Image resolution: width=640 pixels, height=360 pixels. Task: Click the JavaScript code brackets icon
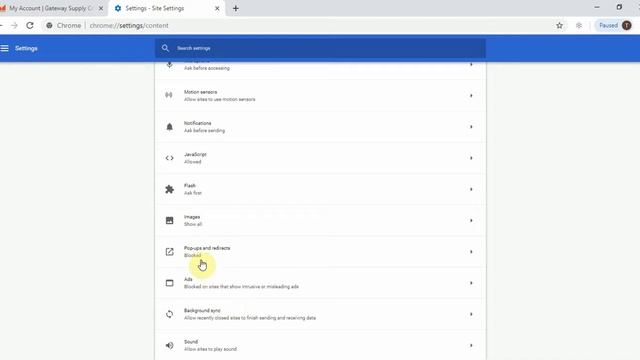169,158
